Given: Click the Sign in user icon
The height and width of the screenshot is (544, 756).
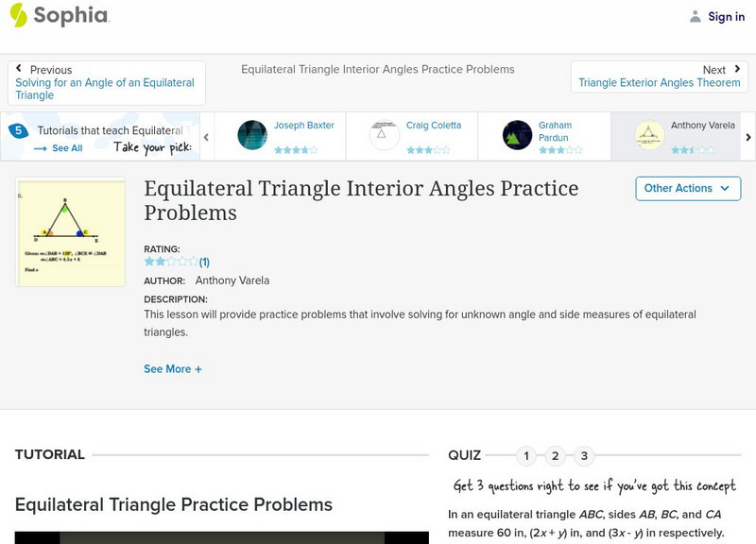Looking at the screenshot, I should (696, 16).
